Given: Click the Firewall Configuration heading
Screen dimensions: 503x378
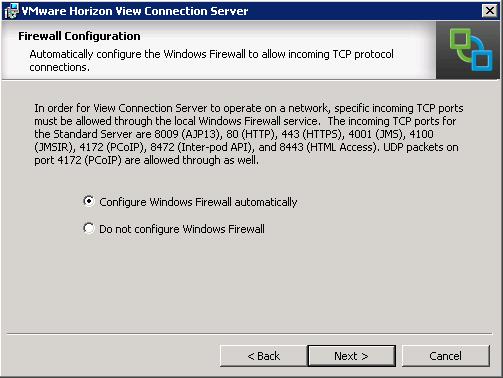Looking at the screenshot, I should click(79, 36).
